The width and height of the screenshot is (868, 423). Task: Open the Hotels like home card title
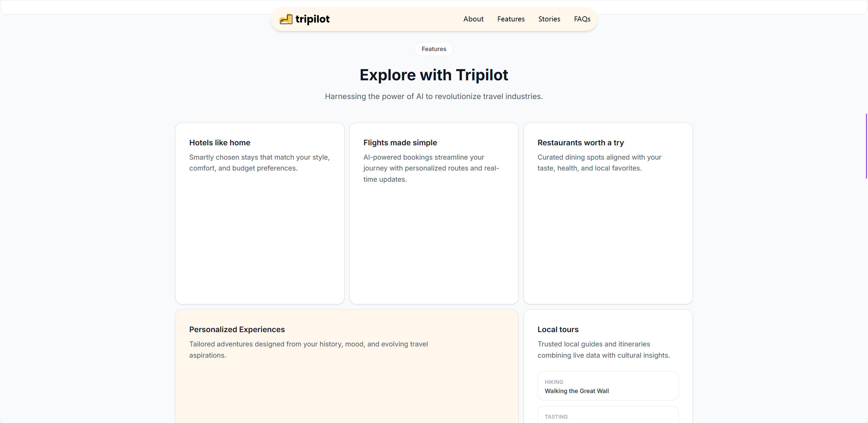point(220,143)
